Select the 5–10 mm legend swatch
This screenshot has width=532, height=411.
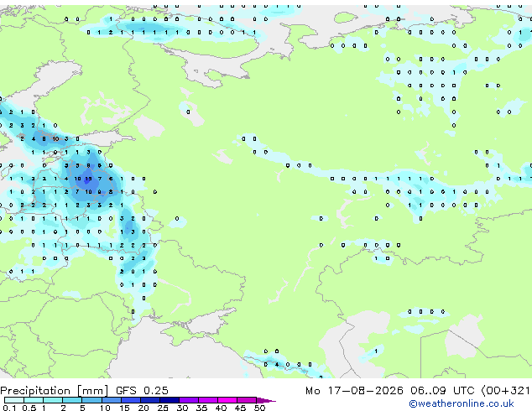[91, 400]
